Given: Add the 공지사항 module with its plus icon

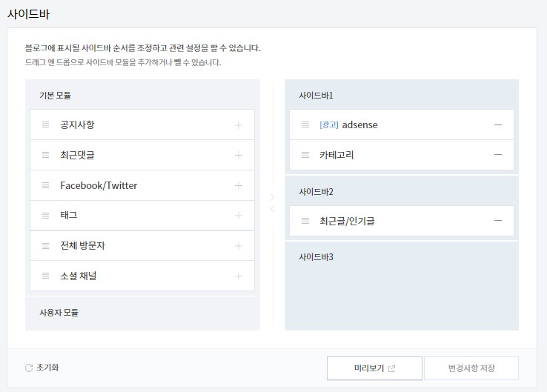Looking at the screenshot, I should click(239, 125).
